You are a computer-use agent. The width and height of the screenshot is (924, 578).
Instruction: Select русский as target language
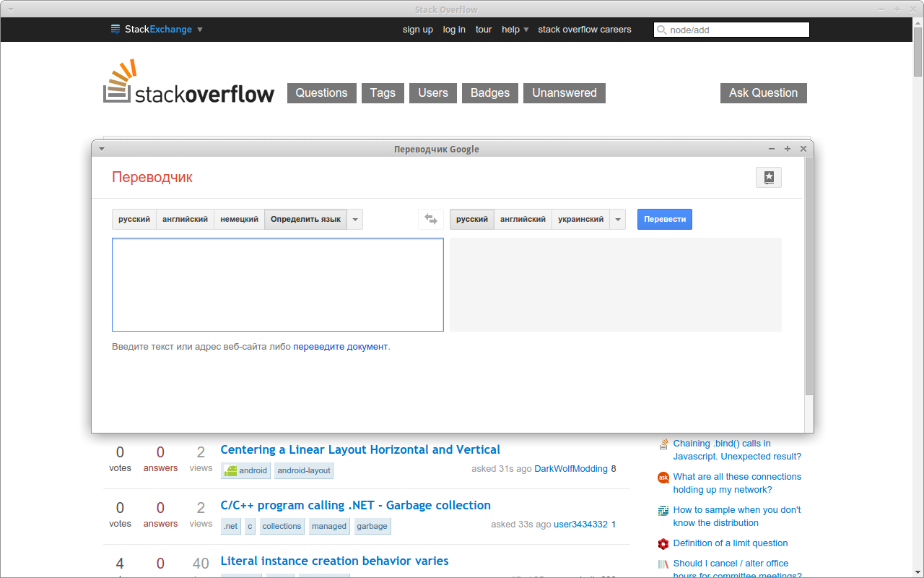(x=472, y=219)
